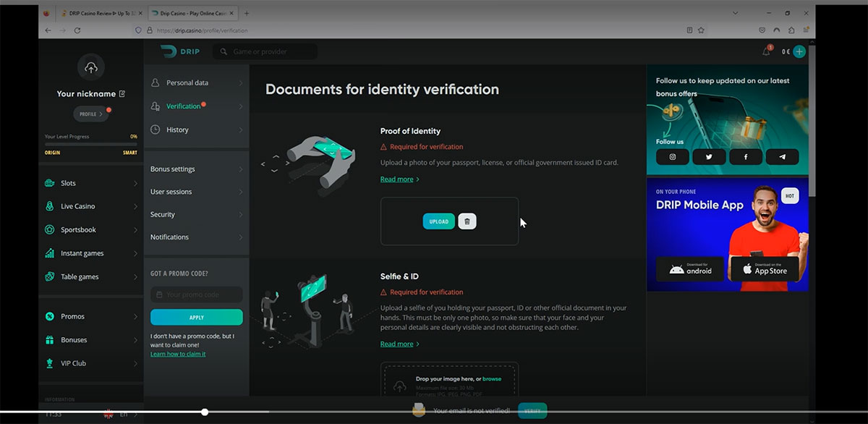Click the green plus button to add funds
Image resolution: width=868 pixels, height=424 pixels.
click(x=799, y=51)
